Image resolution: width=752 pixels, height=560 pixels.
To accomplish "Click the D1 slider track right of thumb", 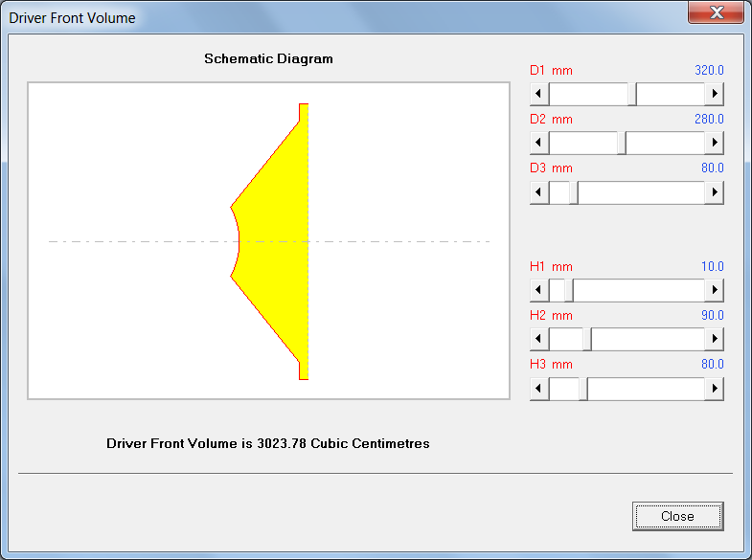I will pyautogui.click(x=671, y=94).
